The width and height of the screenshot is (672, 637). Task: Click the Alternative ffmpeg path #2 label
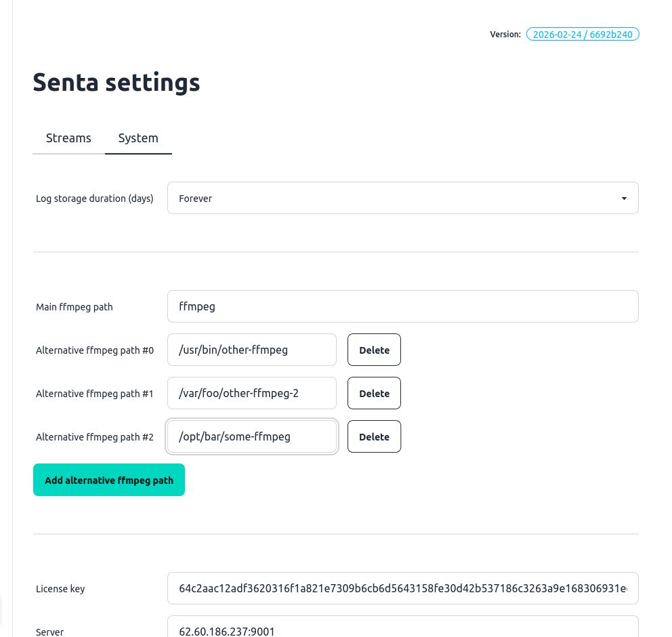[95, 437]
